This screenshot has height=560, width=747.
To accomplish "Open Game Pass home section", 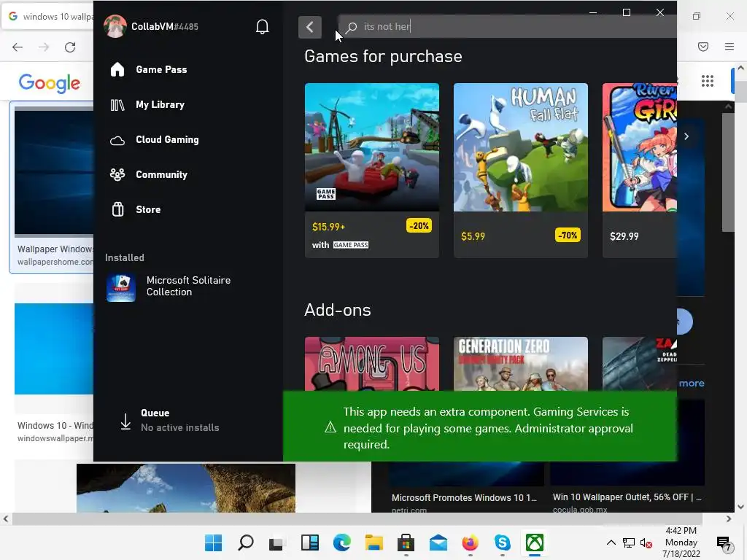I will (161, 69).
